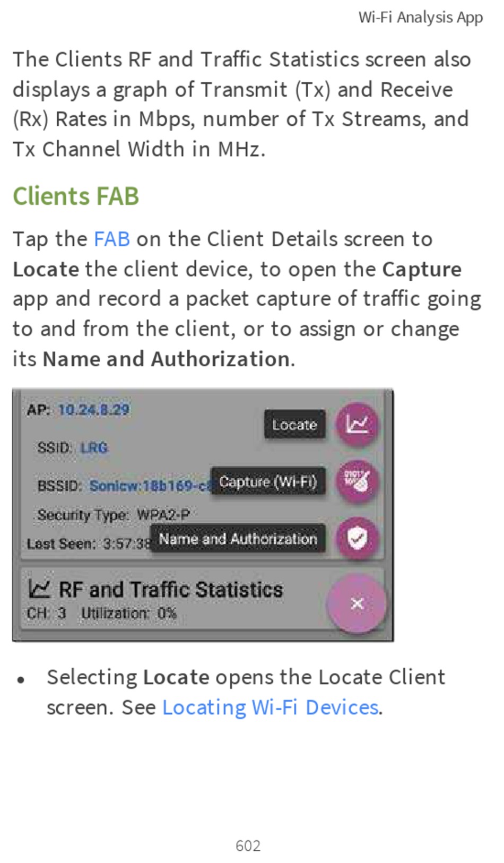The width and height of the screenshot is (504, 863).
Task: Click the Last Seen time field
Action: 89,544
